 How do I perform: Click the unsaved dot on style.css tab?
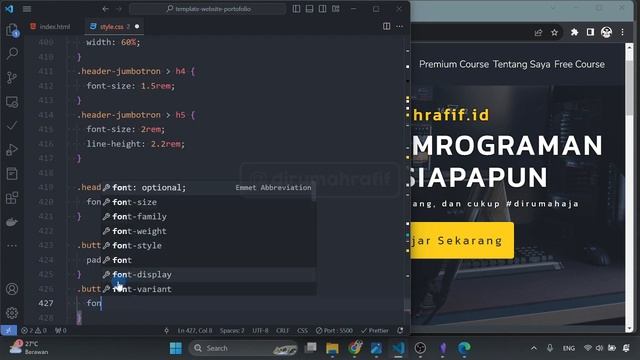pyautogui.click(x=137, y=27)
